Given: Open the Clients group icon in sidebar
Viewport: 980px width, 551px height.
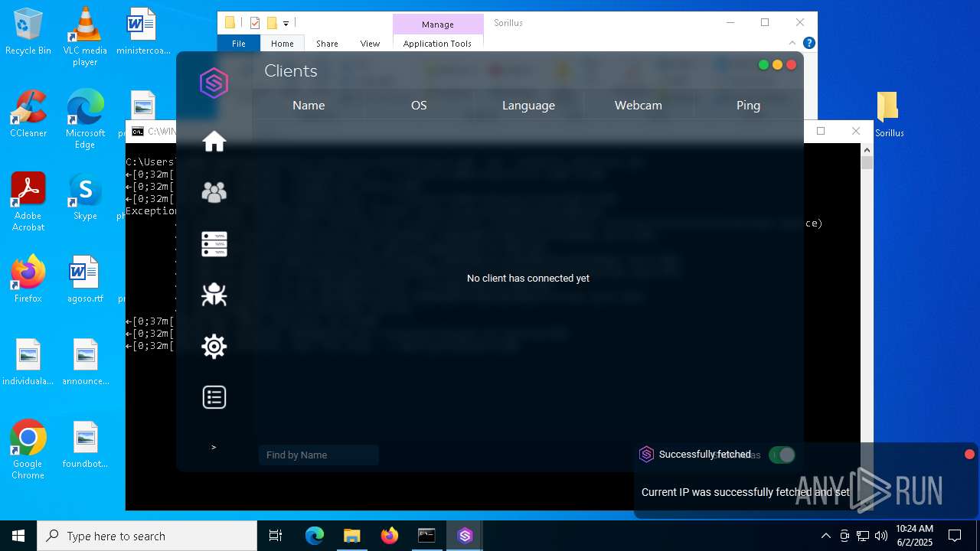Looking at the screenshot, I should tap(214, 192).
